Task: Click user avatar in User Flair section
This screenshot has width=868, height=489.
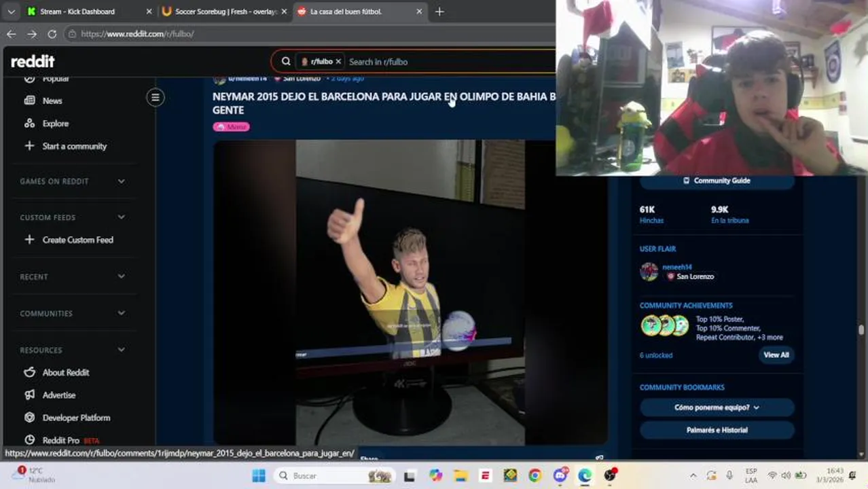Action: pyautogui.click(x=649, y=272)
